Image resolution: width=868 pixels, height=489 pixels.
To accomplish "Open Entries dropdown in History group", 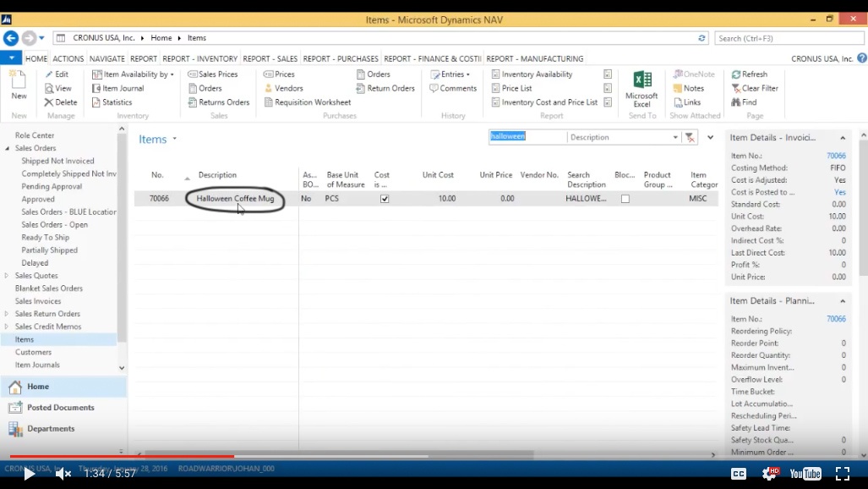I will (x=450, y=74).
